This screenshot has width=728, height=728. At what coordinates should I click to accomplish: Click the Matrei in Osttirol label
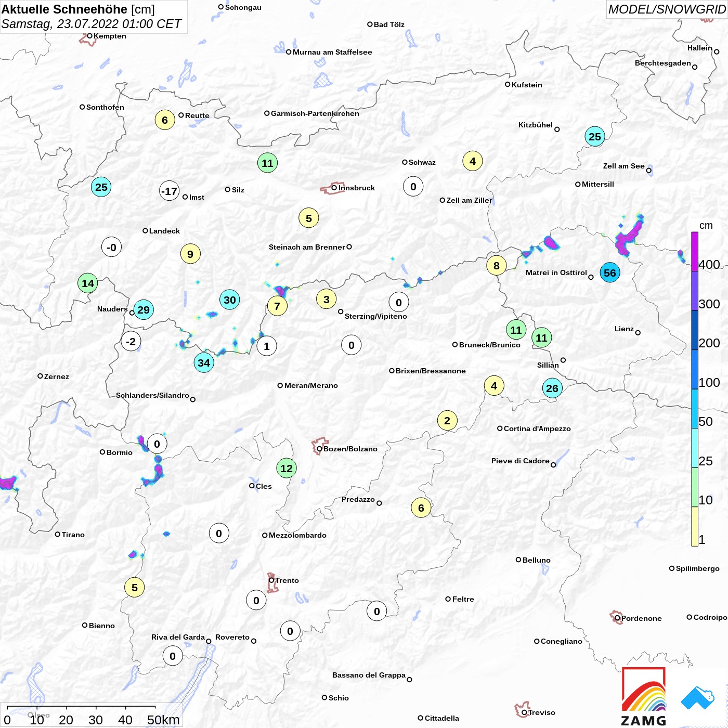(556, 272)
